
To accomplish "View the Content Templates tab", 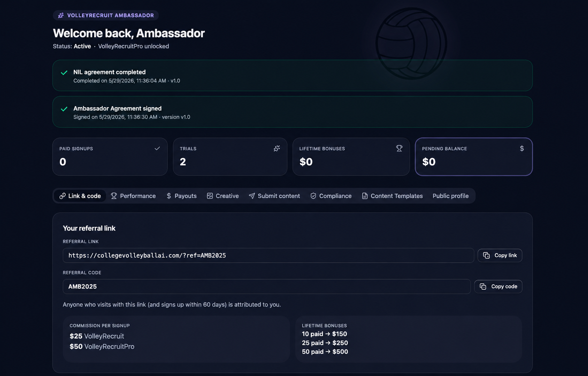I will (x=392, y=196).
